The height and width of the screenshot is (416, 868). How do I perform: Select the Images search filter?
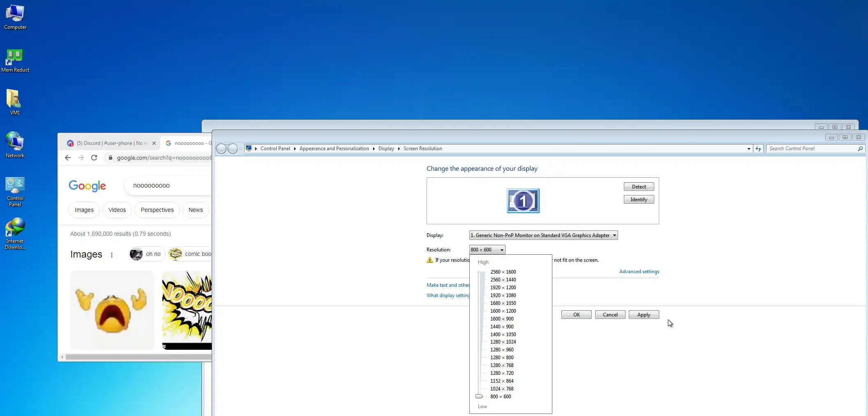point(84,210)
